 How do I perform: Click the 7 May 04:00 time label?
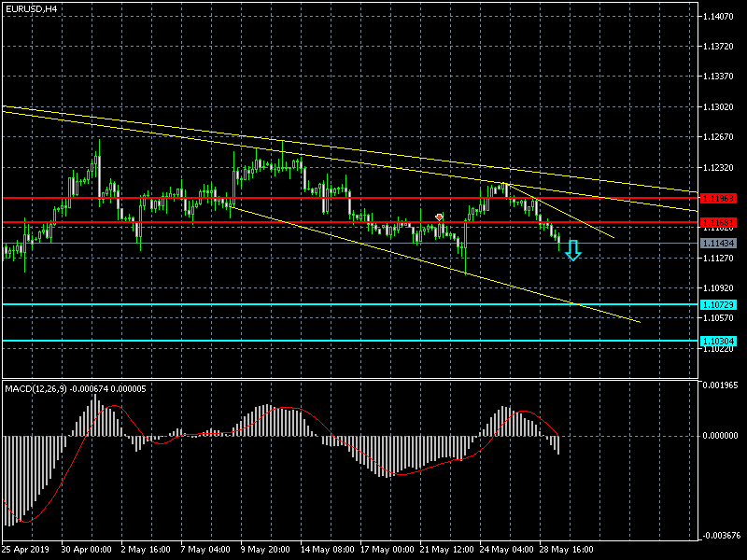pos(205,550)
